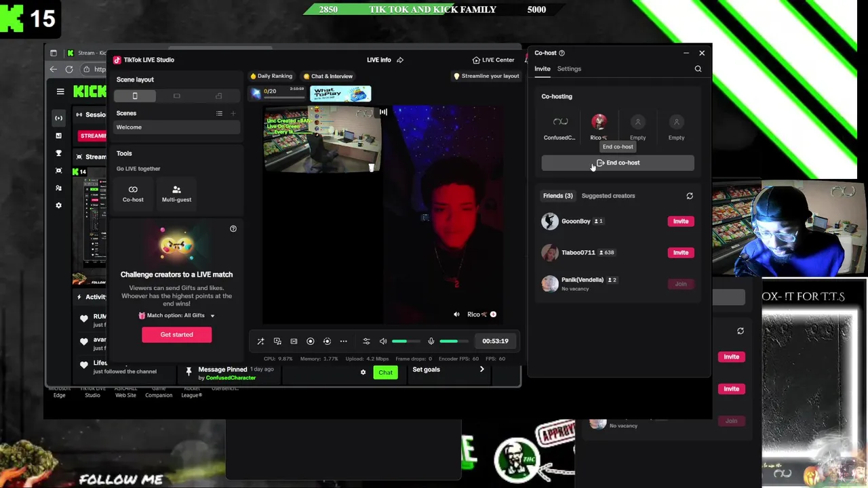Switch to Suggested creators tab
868x488 pixels.
pyautogui.click(x=608, y=196)
